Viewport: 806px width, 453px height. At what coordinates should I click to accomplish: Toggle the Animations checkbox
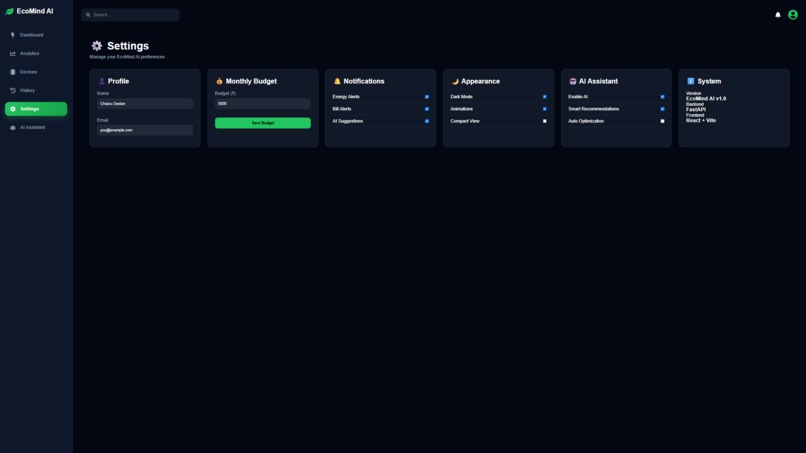pyautogui.click(x=545, y=109)
